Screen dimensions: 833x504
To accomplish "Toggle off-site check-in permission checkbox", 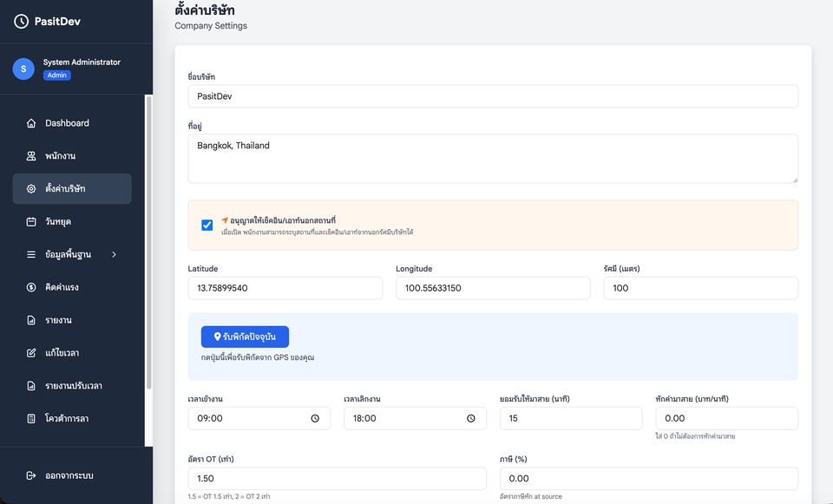I will 207,226.
